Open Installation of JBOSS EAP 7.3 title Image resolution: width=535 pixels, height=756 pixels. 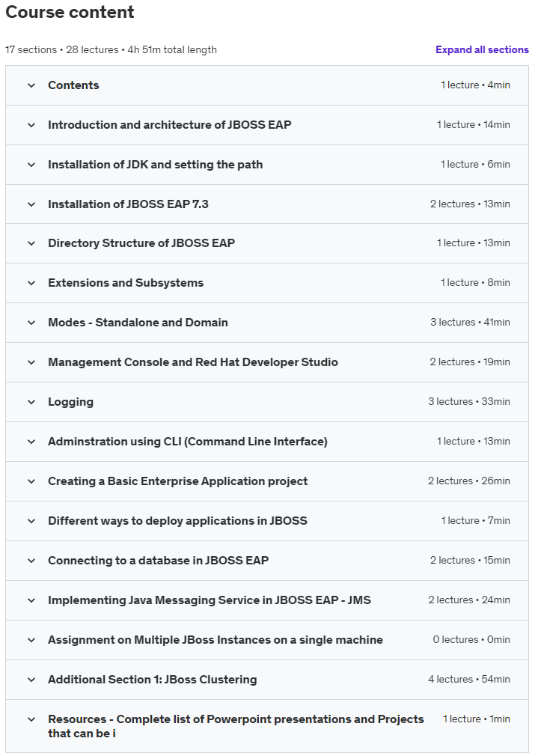coord(128,204)
